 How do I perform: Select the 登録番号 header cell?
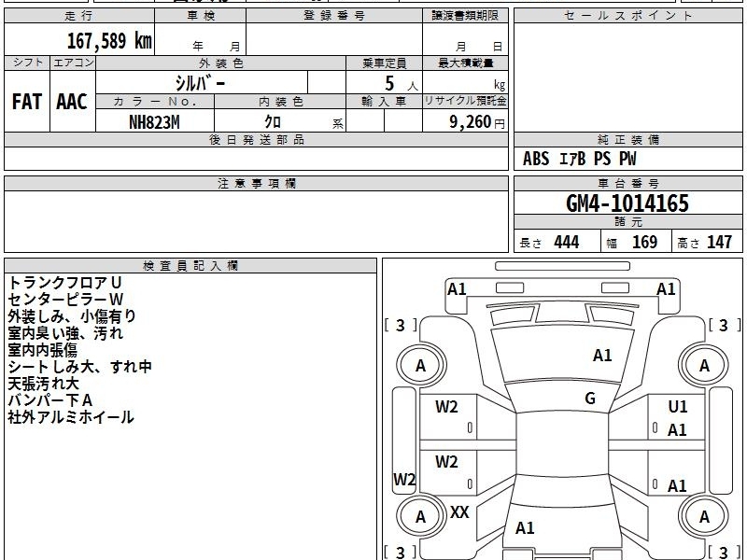point(334,15)
